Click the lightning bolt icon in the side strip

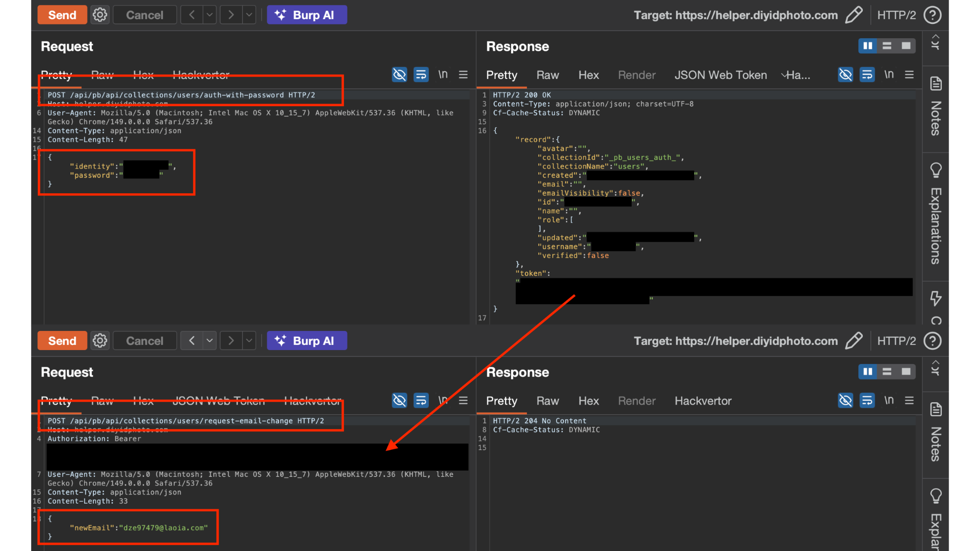tap(936, 298)
